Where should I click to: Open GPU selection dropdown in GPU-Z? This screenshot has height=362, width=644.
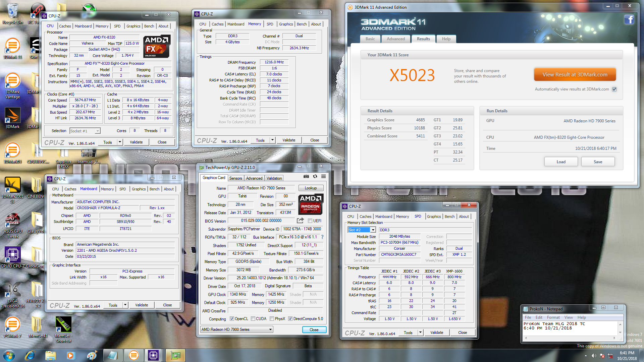coord(237,329)
